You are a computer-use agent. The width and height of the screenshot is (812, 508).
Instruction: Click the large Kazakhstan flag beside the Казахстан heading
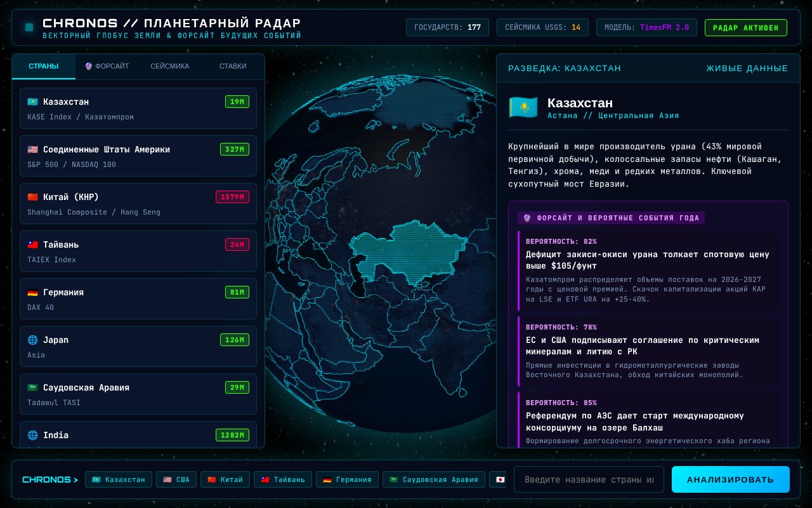pos(523,107)
